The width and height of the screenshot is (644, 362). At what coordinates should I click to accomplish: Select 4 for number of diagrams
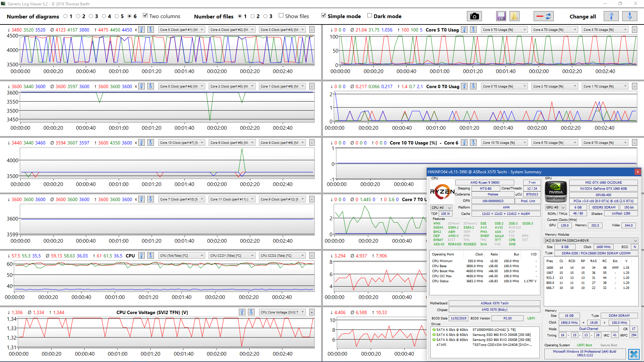pyautogui.click(x=104, y=16)
